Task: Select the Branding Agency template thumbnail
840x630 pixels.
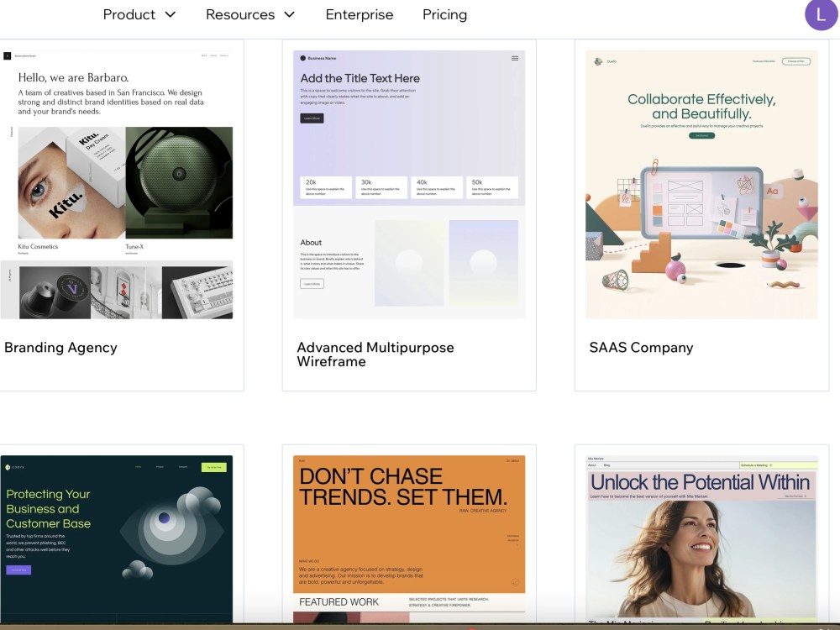Action: [x=117, y=184]
